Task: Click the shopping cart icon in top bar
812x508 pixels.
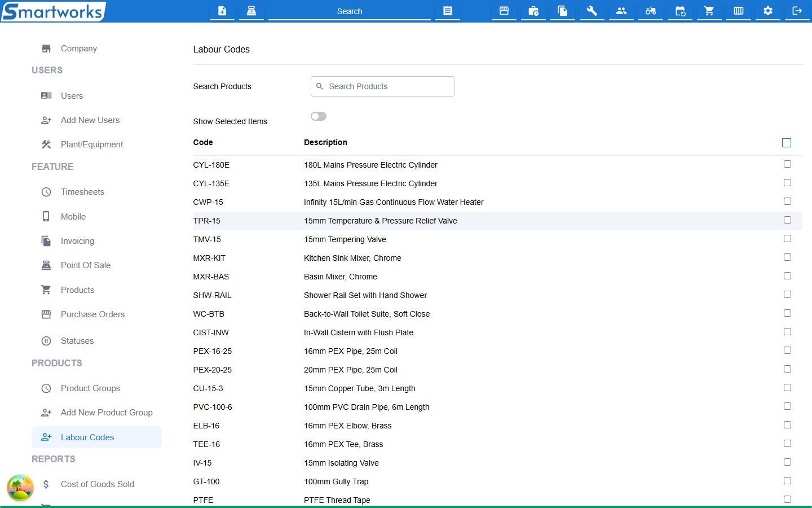Action: point(709,11)
